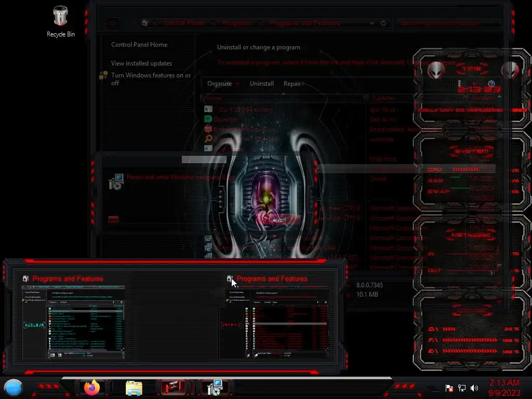Viewport: 532px width, 399px height.
Task: Click the Control Panel taskbar button
Action: [173, 388]
